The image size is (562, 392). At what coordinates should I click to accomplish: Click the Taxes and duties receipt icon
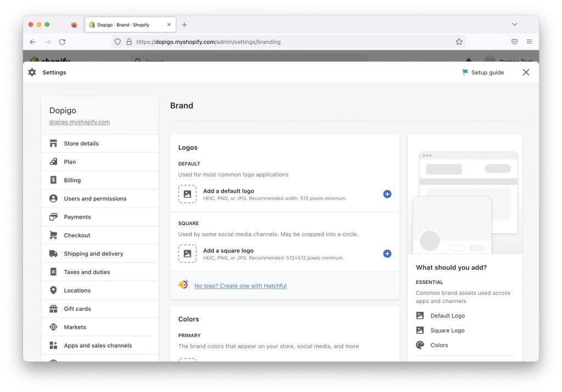click(x=53, y=272)
